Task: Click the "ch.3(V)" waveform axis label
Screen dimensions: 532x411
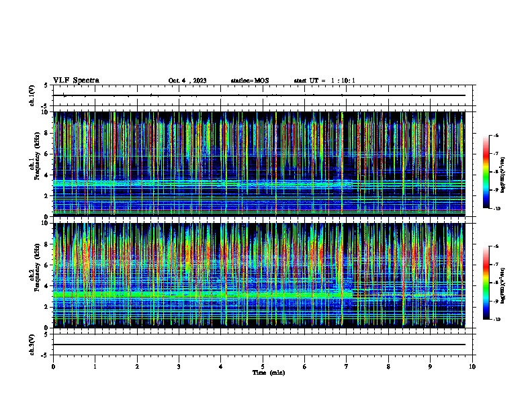Action: [32, 345]
